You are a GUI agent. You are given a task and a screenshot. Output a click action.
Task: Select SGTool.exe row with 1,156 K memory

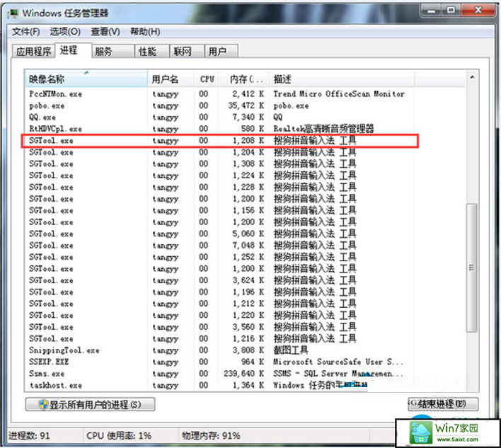219,211
